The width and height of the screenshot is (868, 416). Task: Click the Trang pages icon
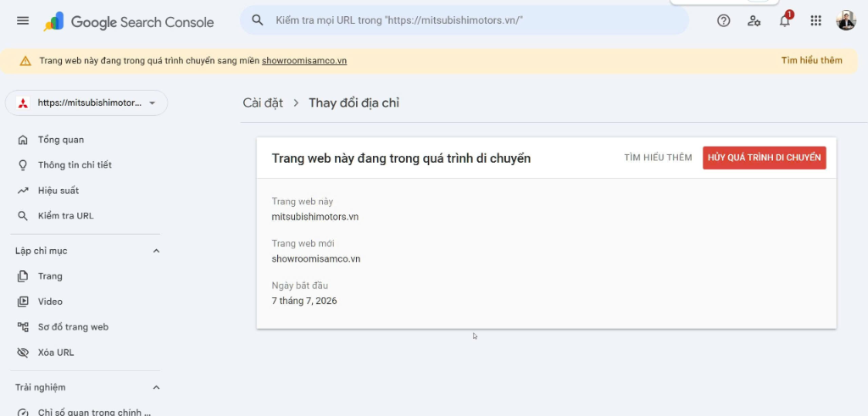(x=23, y=276)
